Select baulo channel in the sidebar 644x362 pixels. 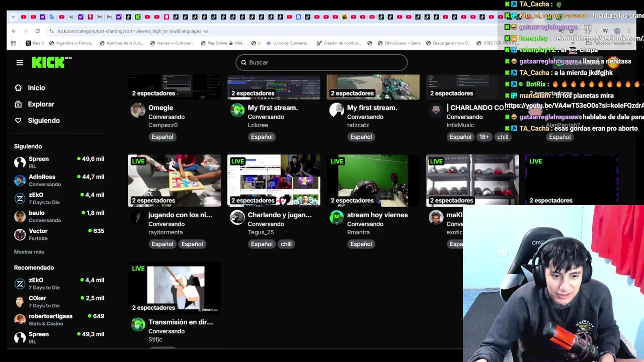(59, 217)
